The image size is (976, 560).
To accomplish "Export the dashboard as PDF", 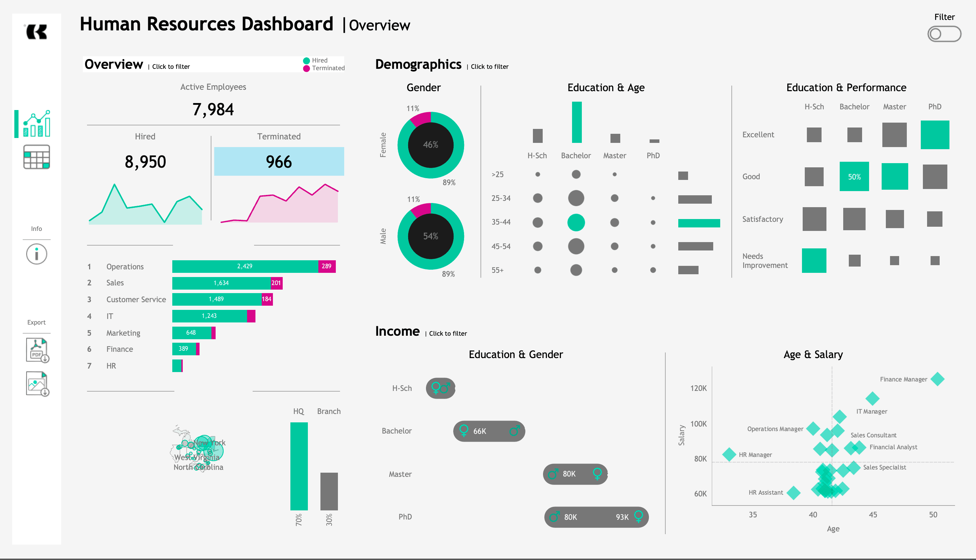I will (37, 350).
